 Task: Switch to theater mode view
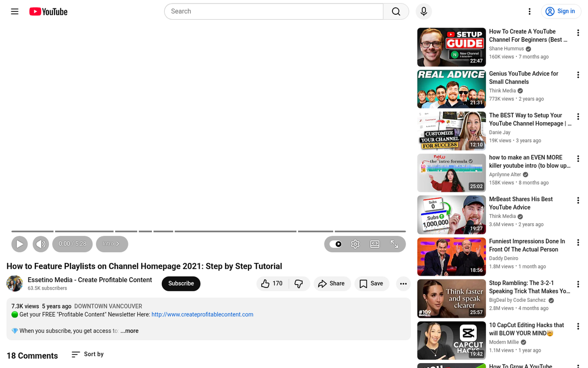point(375,244)
